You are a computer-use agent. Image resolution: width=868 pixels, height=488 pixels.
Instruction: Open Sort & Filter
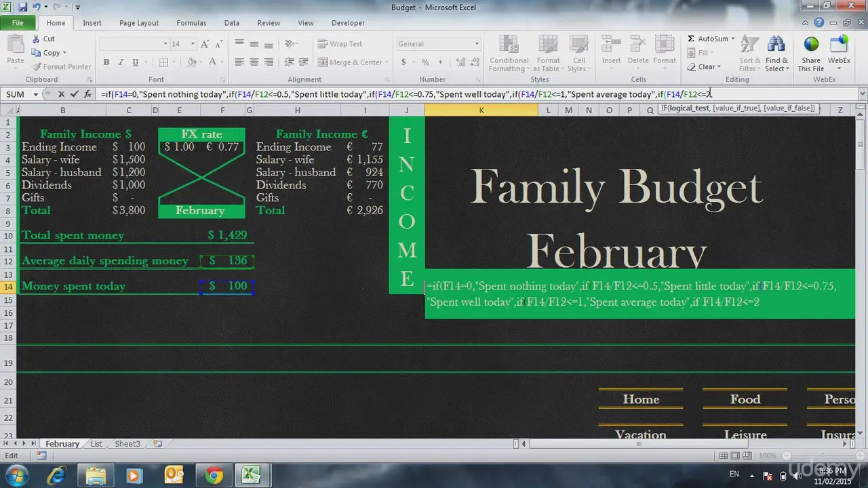point(749,54)
